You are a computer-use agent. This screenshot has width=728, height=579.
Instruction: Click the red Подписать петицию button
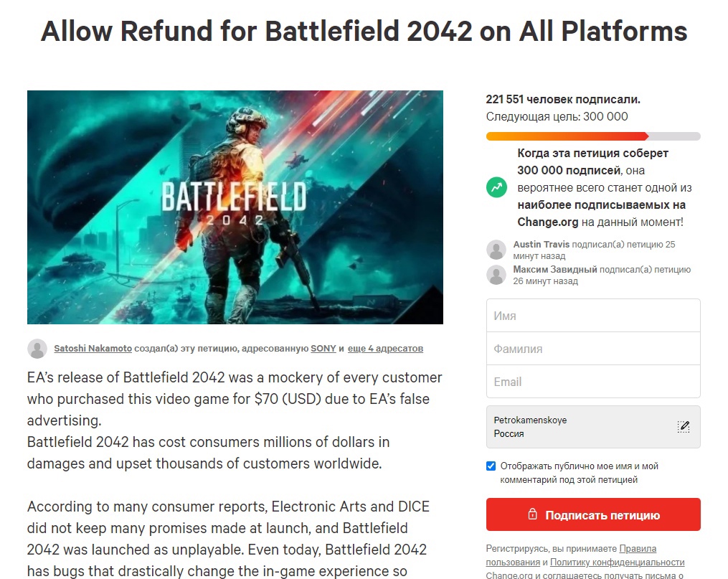pyautogui.click(x=593, y=515)
